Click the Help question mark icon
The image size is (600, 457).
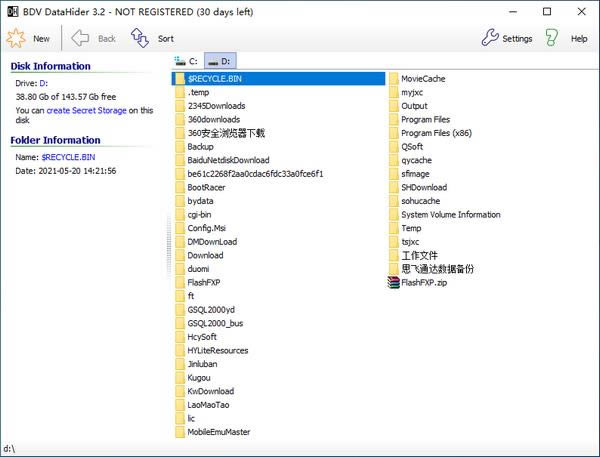click(x=551, y=38)
